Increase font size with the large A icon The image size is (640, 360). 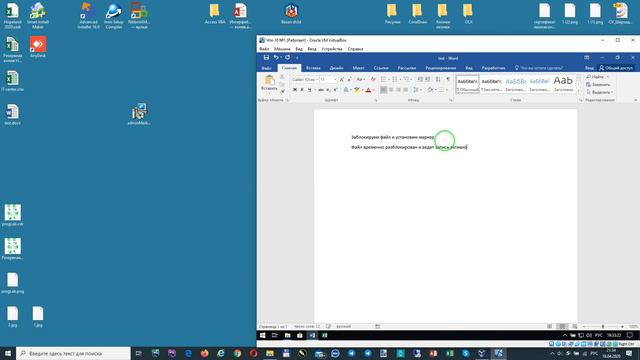(x=342, y=79)
